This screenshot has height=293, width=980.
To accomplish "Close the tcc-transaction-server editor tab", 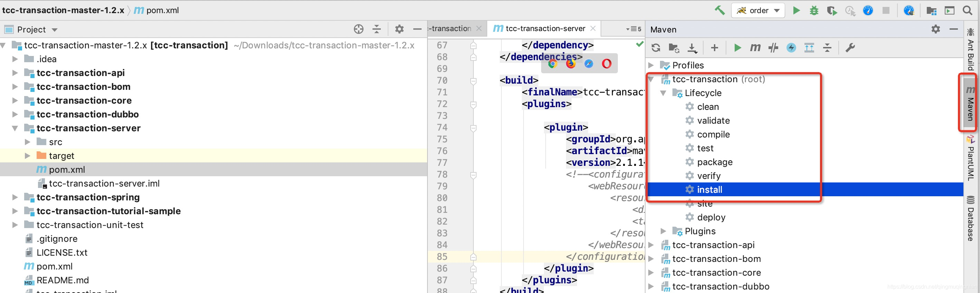I will click(593, 29).
